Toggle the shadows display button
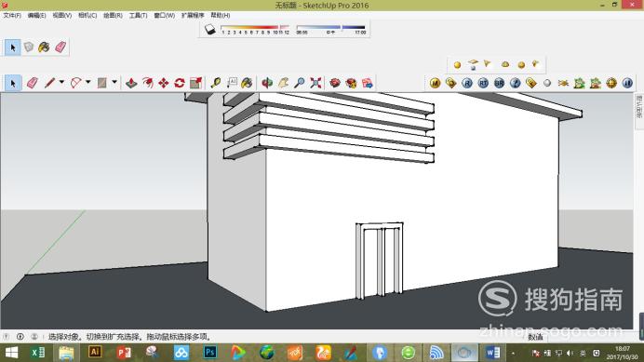644x362 pixels. tap(210, 29)
